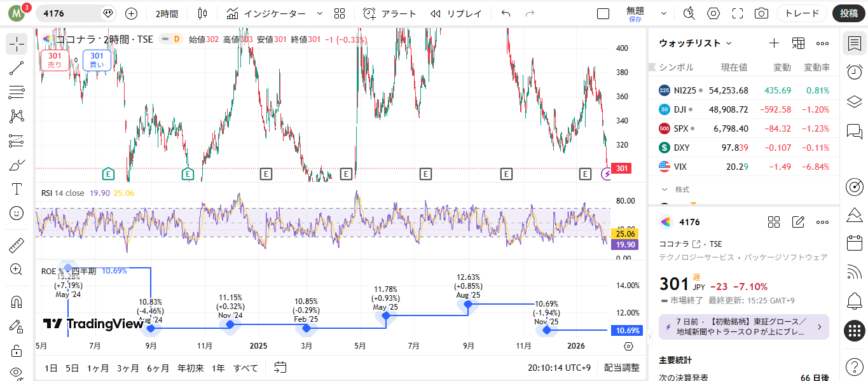868x381 pixels.
Task: Choose the text annotation tool
Action: pos(17,189)
